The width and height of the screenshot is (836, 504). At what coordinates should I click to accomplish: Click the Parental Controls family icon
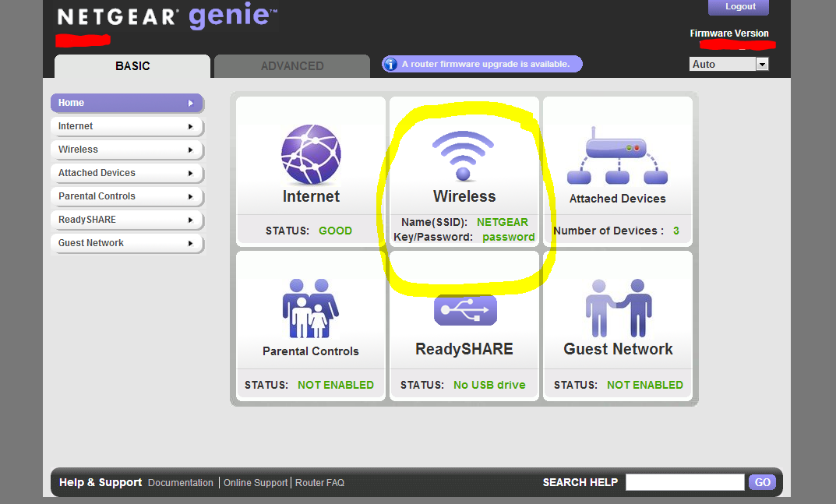click(x=311, y=308)
